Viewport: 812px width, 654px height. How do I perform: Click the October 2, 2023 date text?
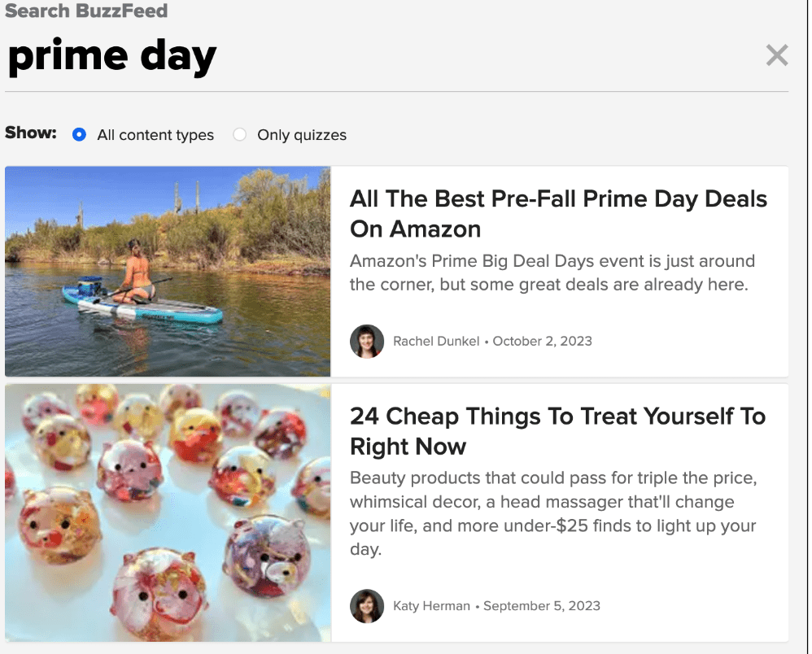click(542, 341)
